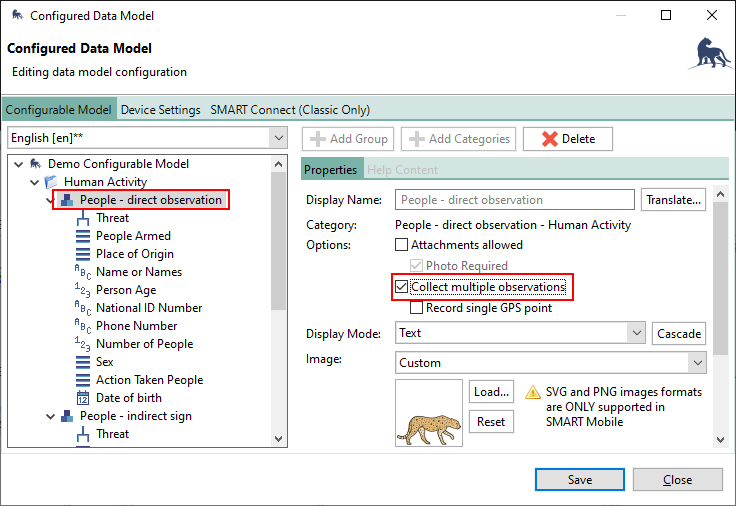736x506 pixels.
Task: Click the People Armed list icon
Action: pyautogui.click(x=83, y=236)
